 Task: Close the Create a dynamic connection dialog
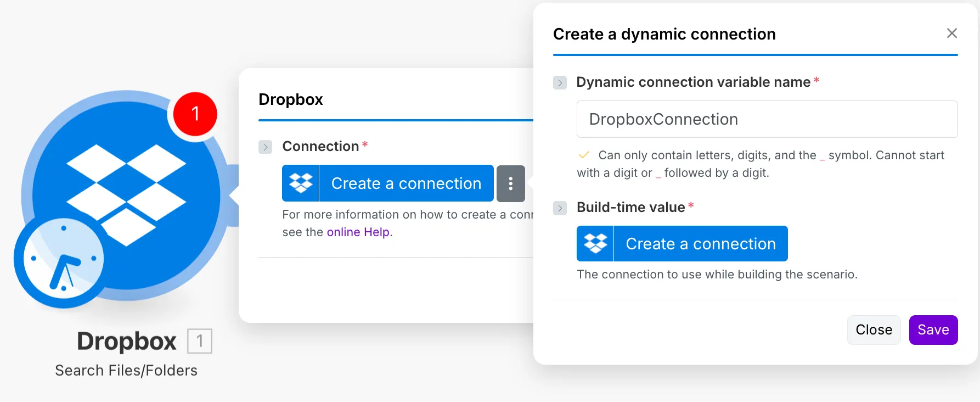point(952,33)
